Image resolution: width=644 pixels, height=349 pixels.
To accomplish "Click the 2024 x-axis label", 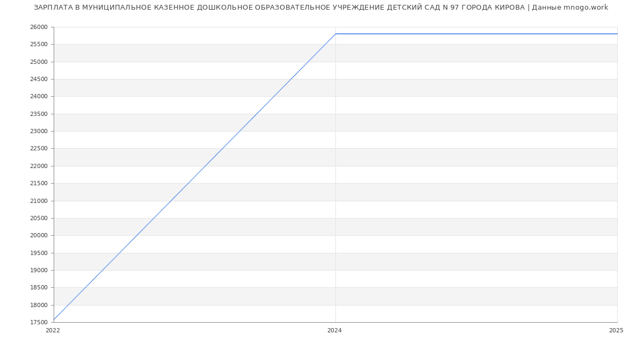I will point(334,331).
